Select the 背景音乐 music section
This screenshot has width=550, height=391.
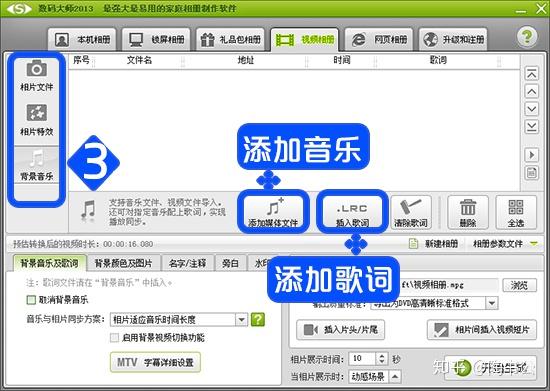click(36, 165)
